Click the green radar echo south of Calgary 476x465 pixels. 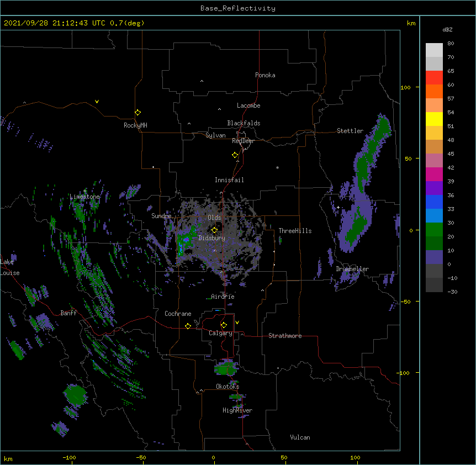click(x=226, y=368)
